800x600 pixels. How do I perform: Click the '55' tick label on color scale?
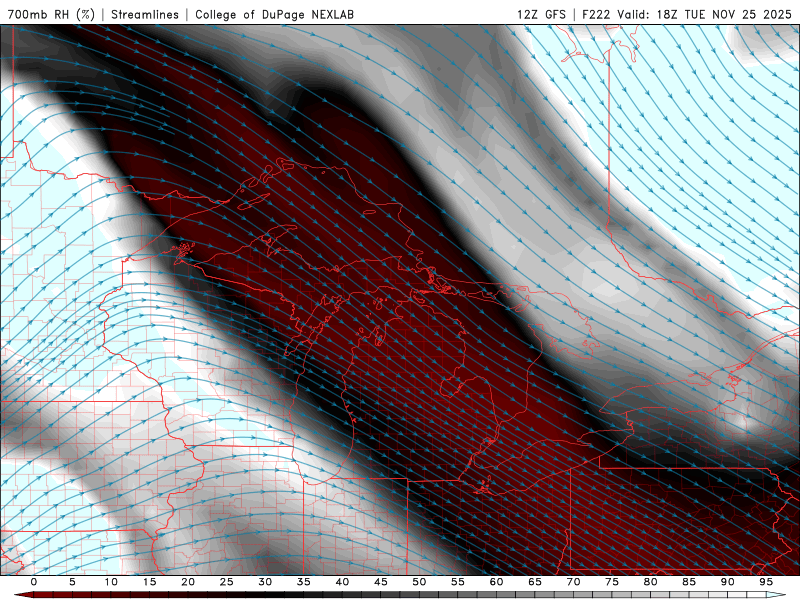[x=458, y=582]
